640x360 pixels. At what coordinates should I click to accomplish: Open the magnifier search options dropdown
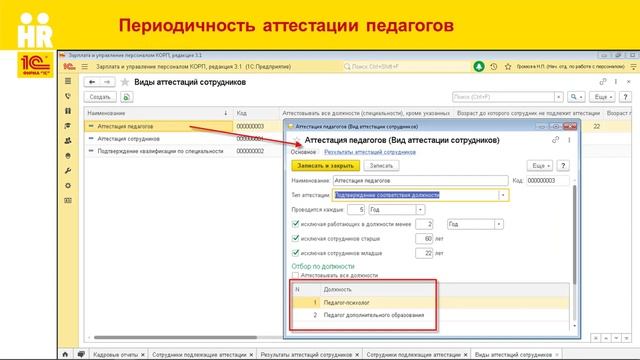[x=577, y=97]
